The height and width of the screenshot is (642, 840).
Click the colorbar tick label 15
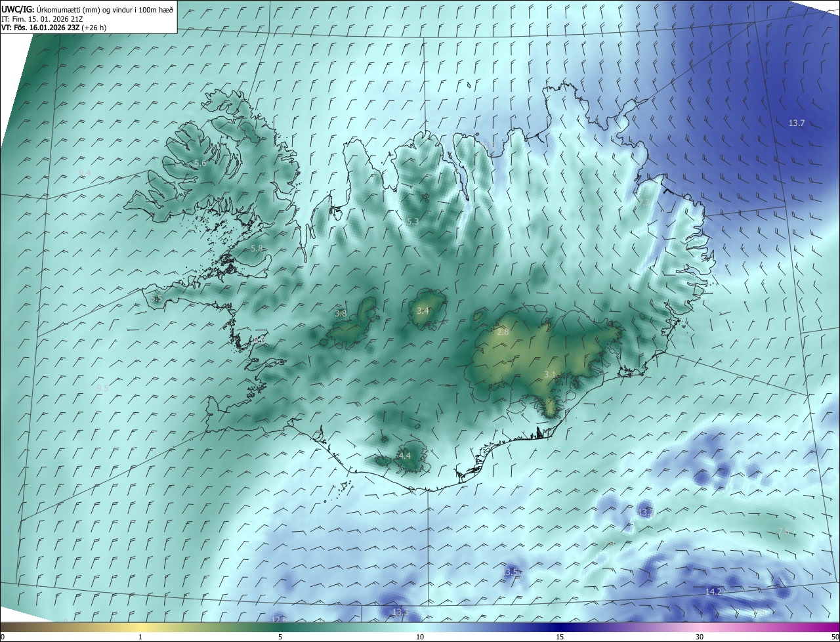(x=560, y=637)
